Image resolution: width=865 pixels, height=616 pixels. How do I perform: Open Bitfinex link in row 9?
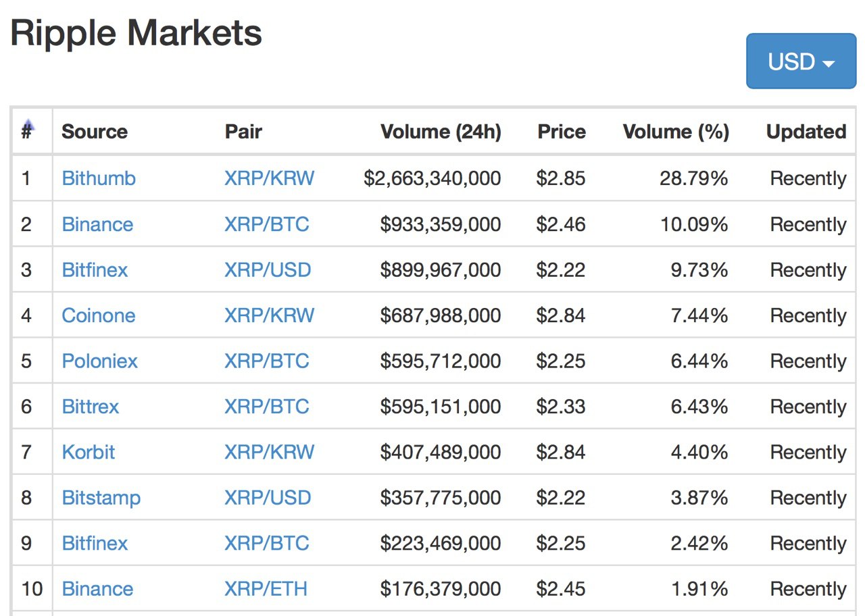click(95, 543)
